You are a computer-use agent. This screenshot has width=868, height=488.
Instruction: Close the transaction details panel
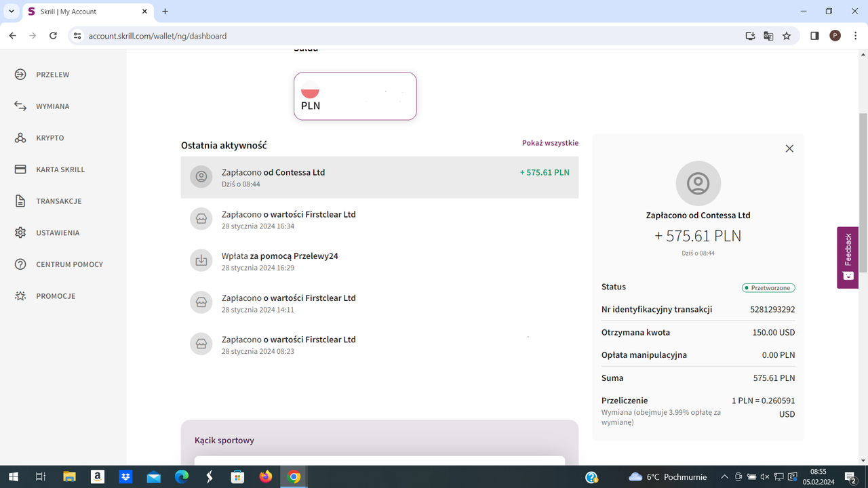[789, 148]
